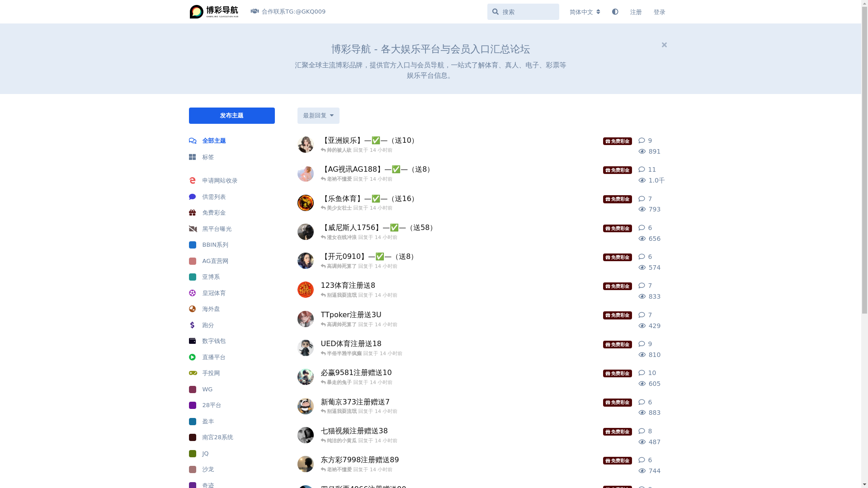The width and height of the screenshot is (868, 488).
Task: Open the 新葡京373注册赠送7 thread
Action: pos(355,402)
